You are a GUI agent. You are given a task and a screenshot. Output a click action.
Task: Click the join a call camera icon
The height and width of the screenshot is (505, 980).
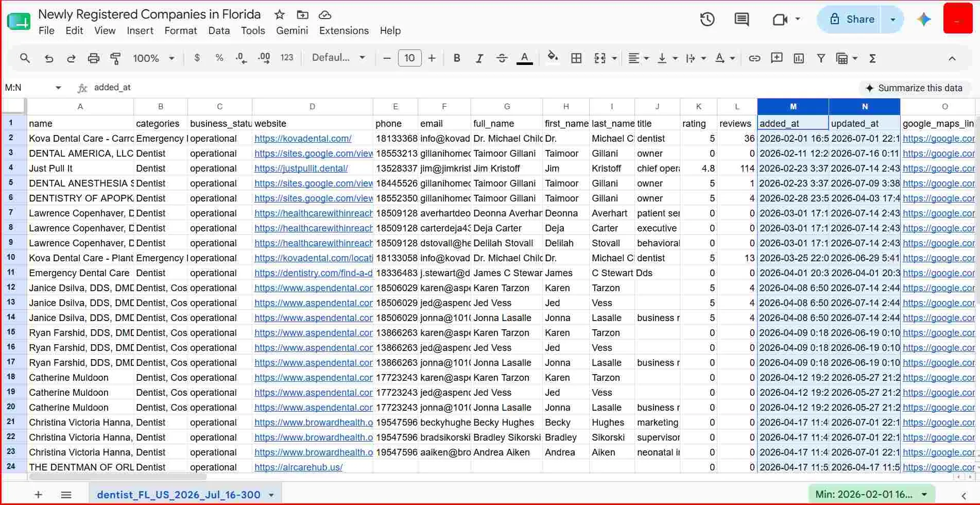pyautogui.click(x=780, y=20)
